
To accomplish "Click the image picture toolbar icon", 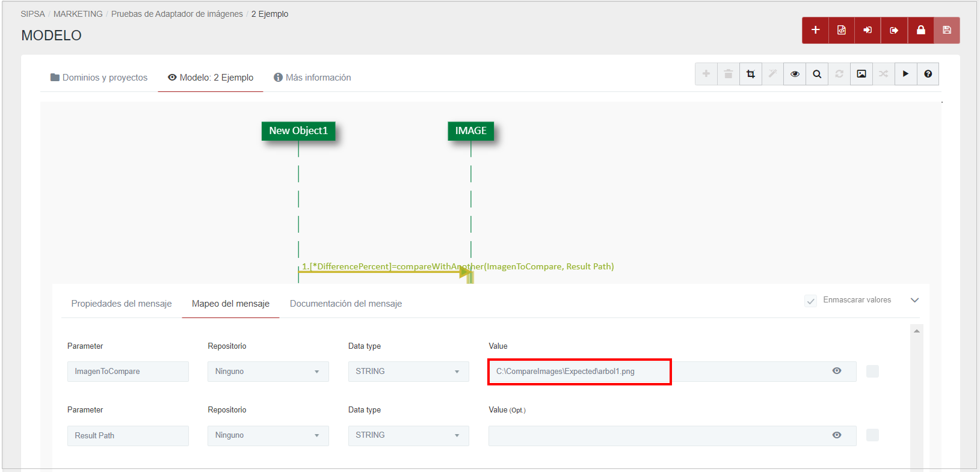I will click(x=861, y=74).
